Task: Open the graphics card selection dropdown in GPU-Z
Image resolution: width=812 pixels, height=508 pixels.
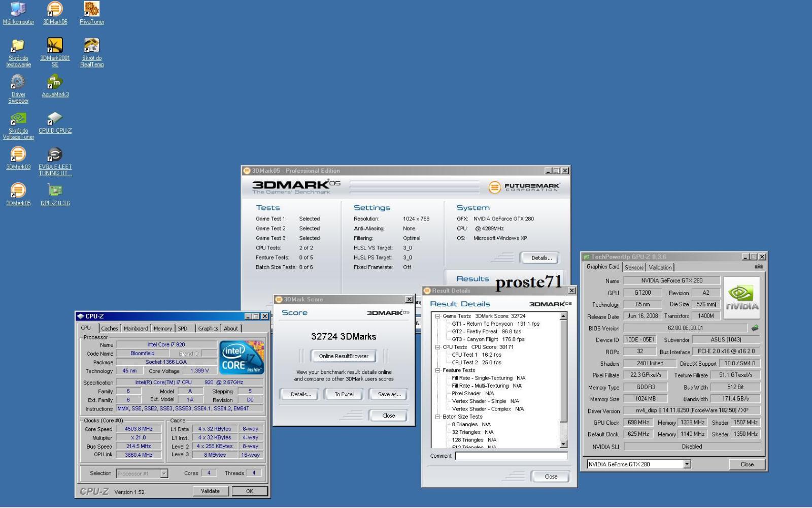Action: click(x=687, y=464)
